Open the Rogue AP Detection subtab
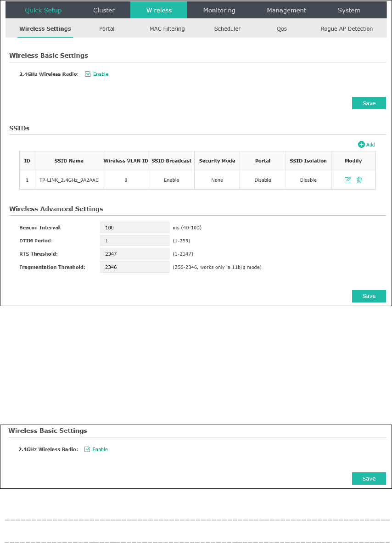This screenshot has width=392, height=543. tap(347, 29)
